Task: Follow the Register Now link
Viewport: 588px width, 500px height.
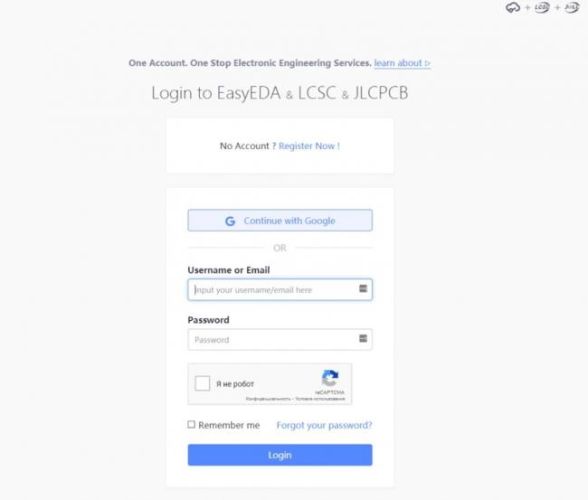Action: pyautogui.click(x=309, y=146)
